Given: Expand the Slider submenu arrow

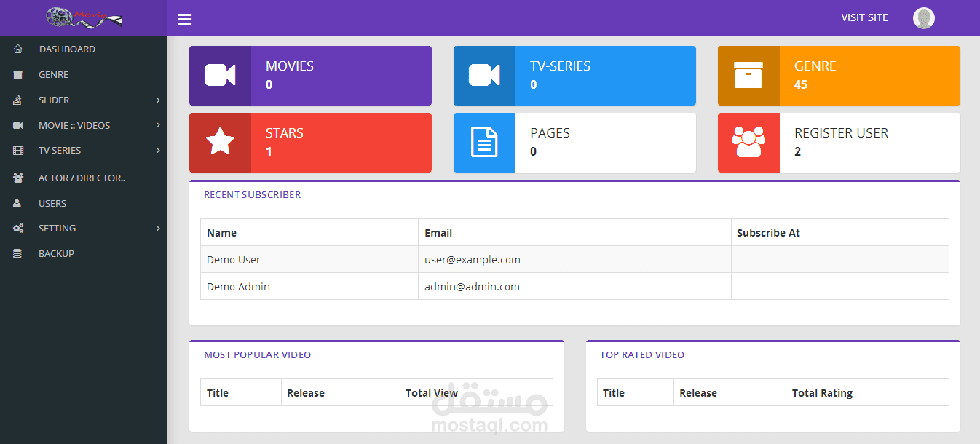Looking at the screenshot, I should [158, 100].
